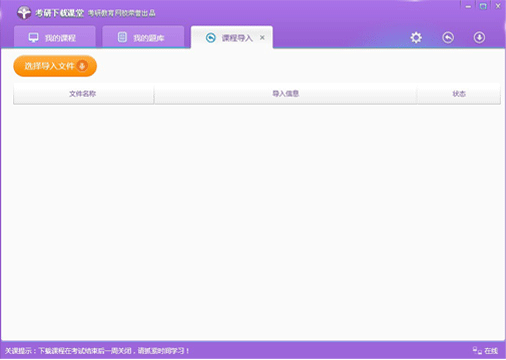Open settings via the gear icon
The height and width of the screenshot is (360, 506).
point(416,37)
